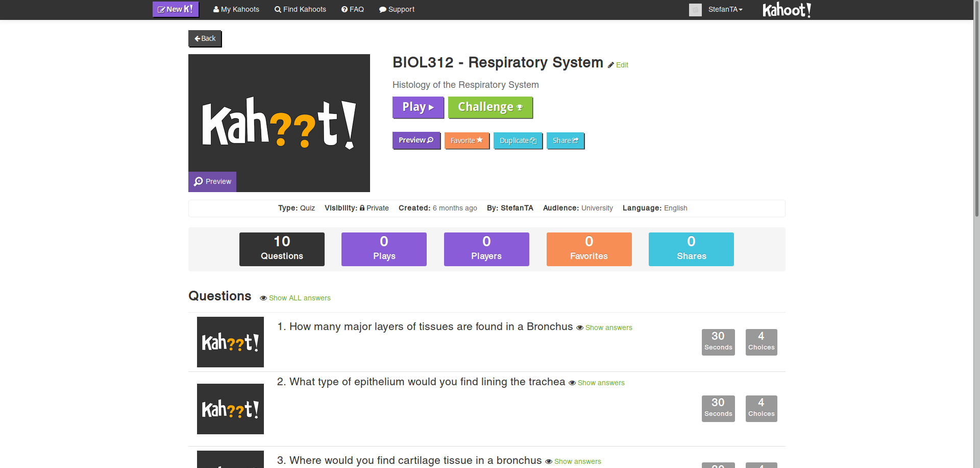Click the 30 Seconds badge for question 2
Screen dimensions: 980x468
718,409
